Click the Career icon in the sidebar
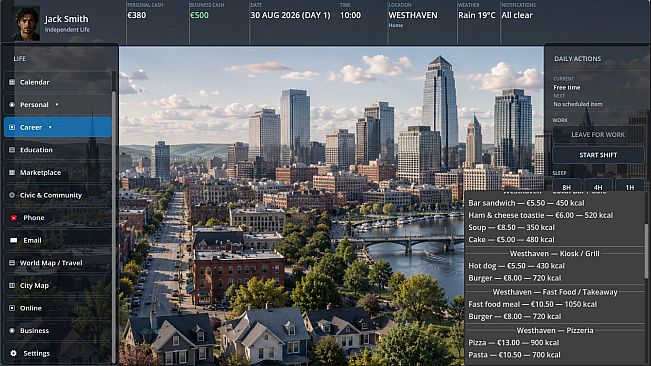The image size is (651, 366). click(12, 127)
